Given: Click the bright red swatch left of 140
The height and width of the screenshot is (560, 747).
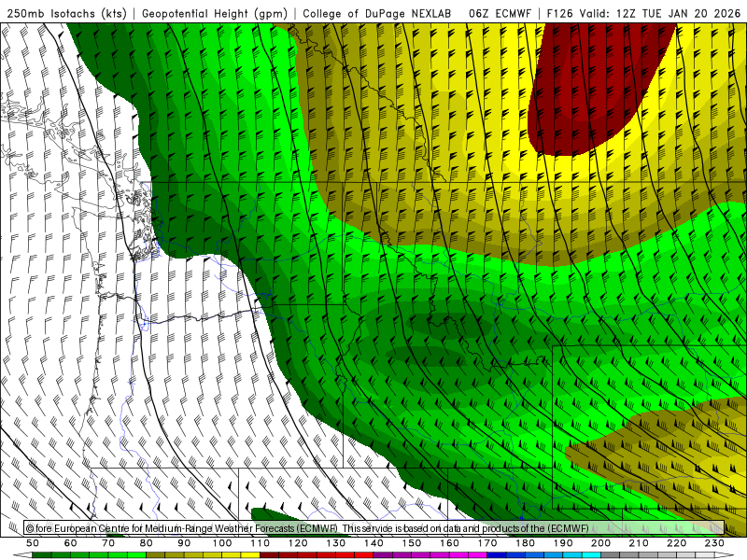Looking at the screenshot, I should [364, 555].
